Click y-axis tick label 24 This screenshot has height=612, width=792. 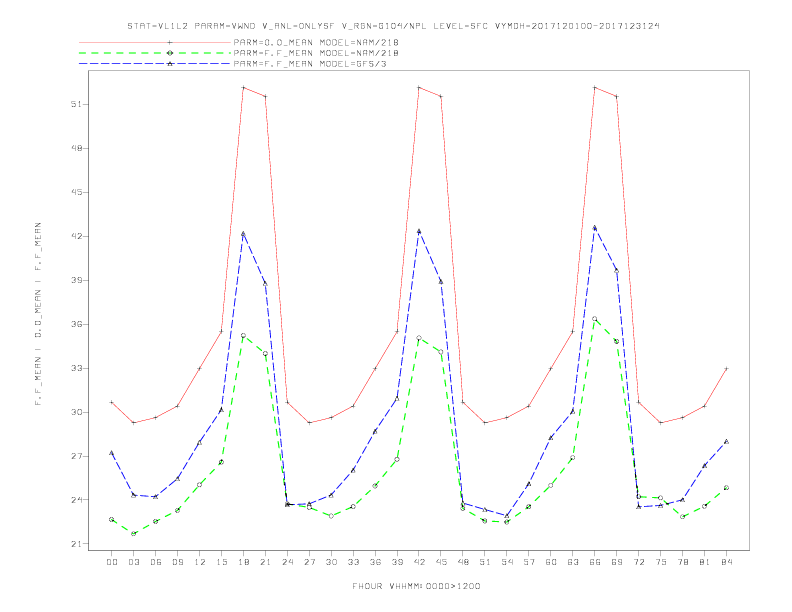tap(76, 500)
